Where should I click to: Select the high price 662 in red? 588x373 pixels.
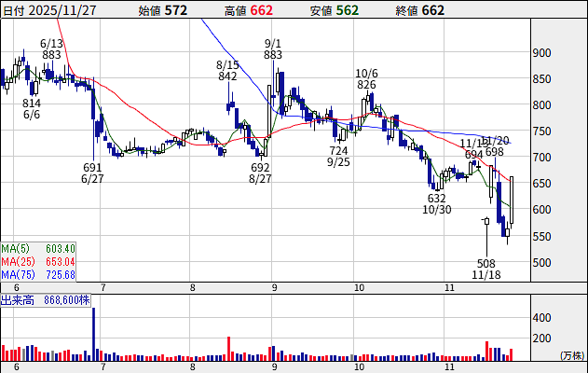tap(261, 10)
